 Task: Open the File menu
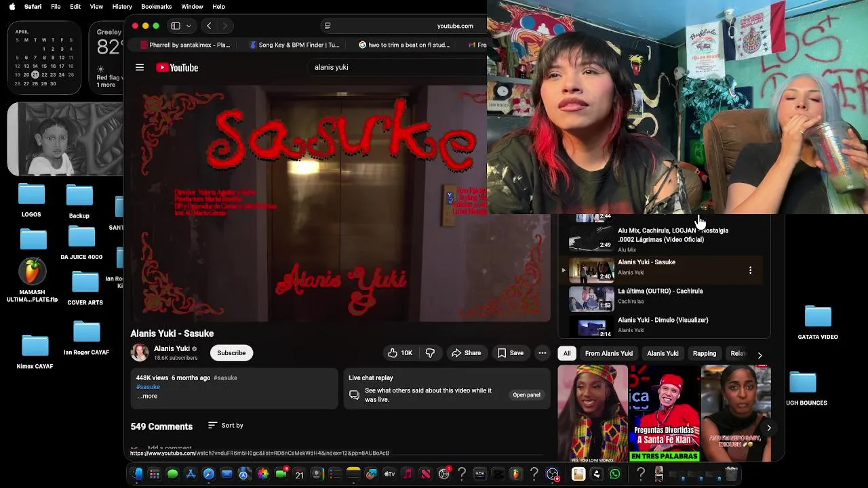click(x=56, y=7)
